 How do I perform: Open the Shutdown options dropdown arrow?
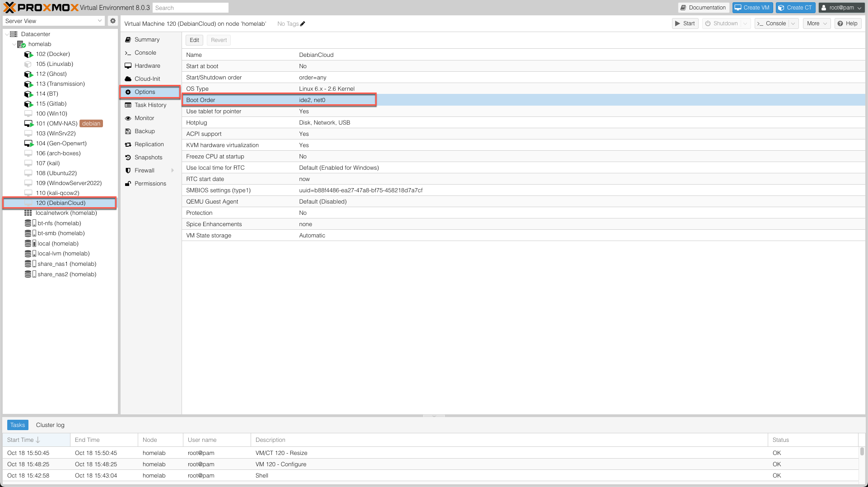click(x=745, y=23)
